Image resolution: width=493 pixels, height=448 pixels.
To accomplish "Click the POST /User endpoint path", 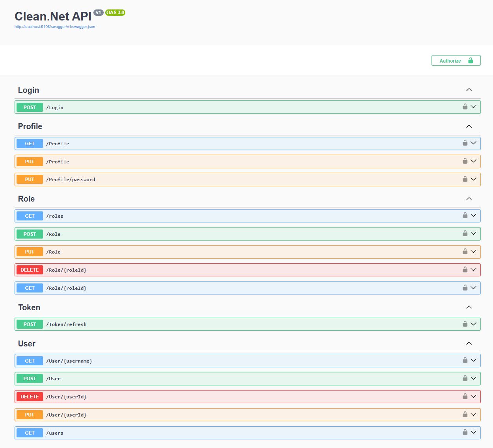I will point(54,379).
